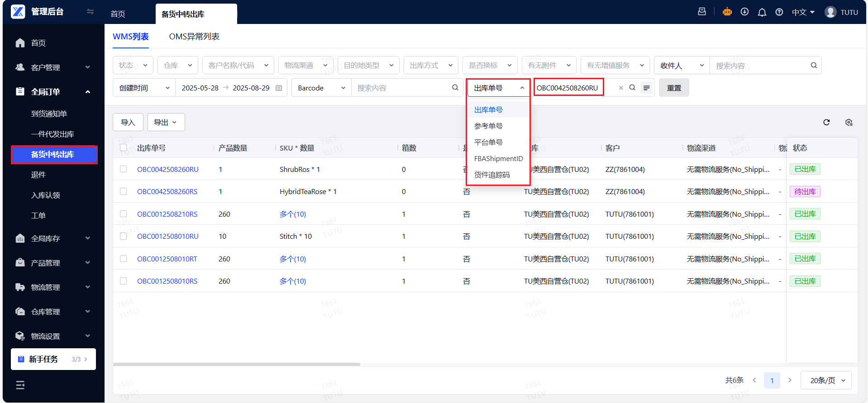Click the table refresh icon
Viewport: 868px width, 403px height.
pos(826,122)
